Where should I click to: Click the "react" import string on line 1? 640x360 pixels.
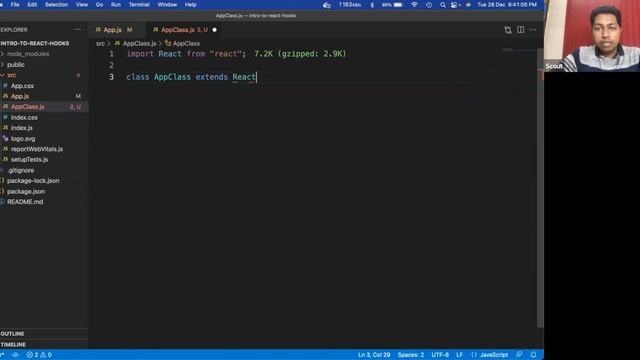[x=226, y=54]
